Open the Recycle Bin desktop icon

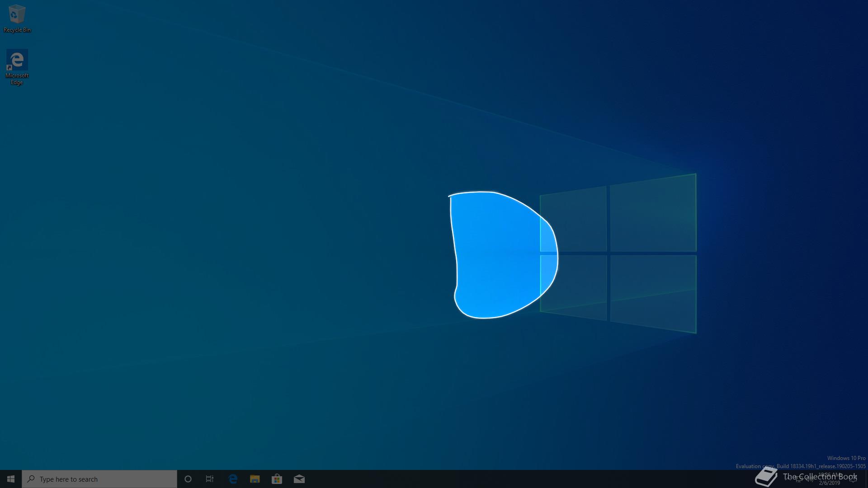coord(17,18)
